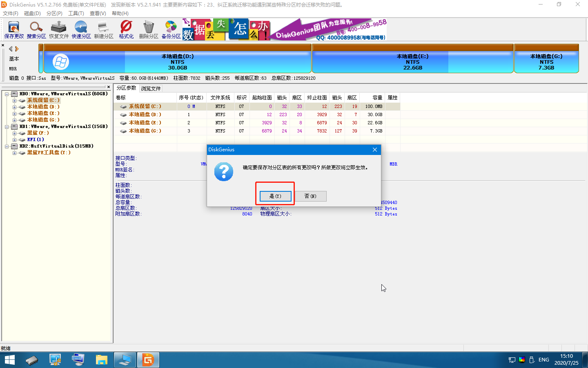588x368 pixels.
Task: Decline with the 否(N) button
Action: (x=310, y=196)
